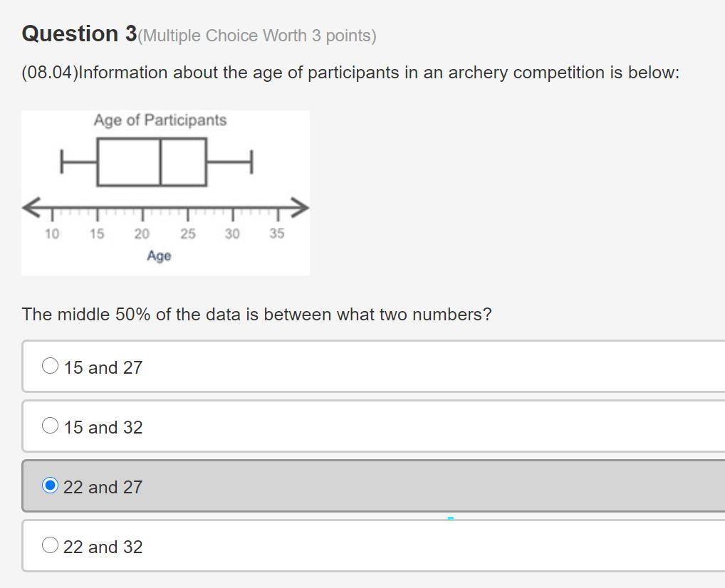Click the axis tick label 35
Image resolution: width=725 pixels, height=588 pixels.
tap(277, 233)
